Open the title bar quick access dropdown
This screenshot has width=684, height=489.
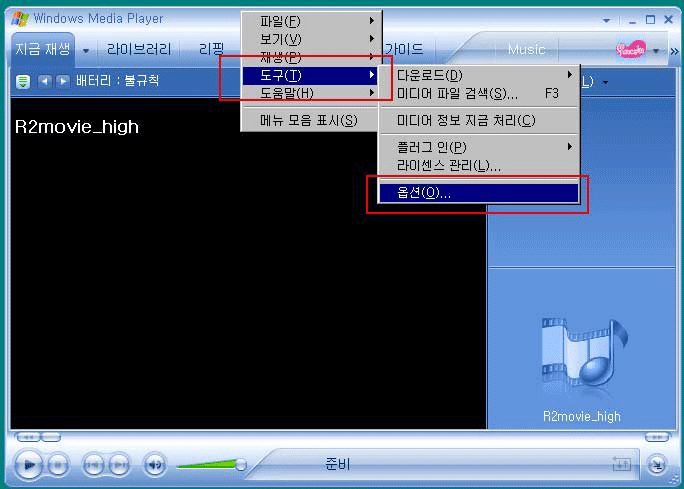coord(606,20)
